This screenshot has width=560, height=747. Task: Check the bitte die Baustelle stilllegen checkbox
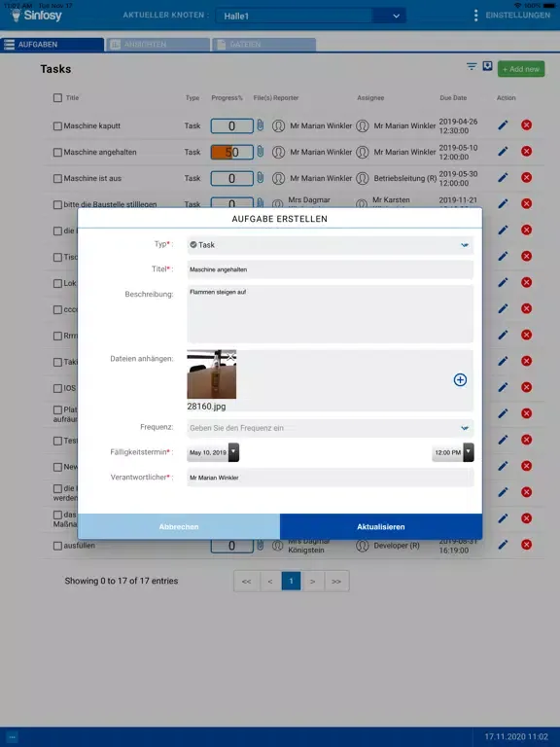click(x=57, y=204)
